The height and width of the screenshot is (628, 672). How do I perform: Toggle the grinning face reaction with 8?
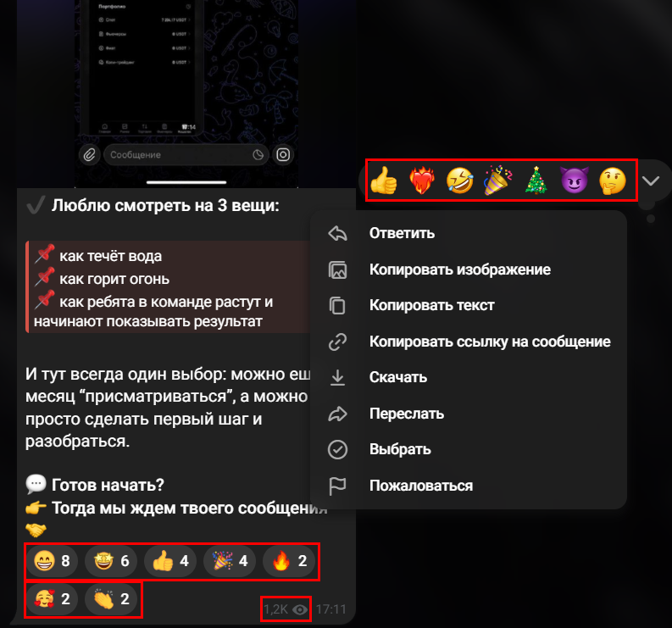pos(52,561)
